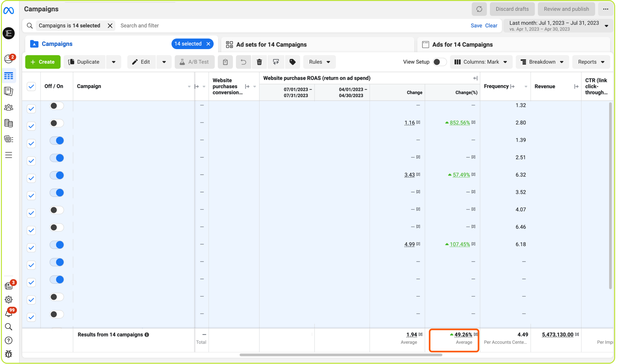The image size is (618, 364).
Task: Switch to Ad sets for 14 Campaigns tab
Action: [271, 45]
